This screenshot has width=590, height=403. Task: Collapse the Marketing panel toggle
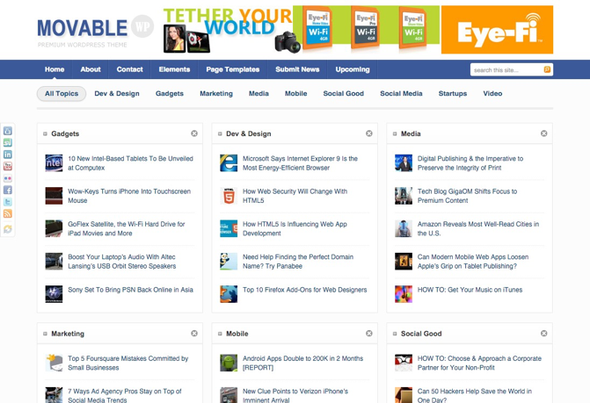tap(45, 334)
